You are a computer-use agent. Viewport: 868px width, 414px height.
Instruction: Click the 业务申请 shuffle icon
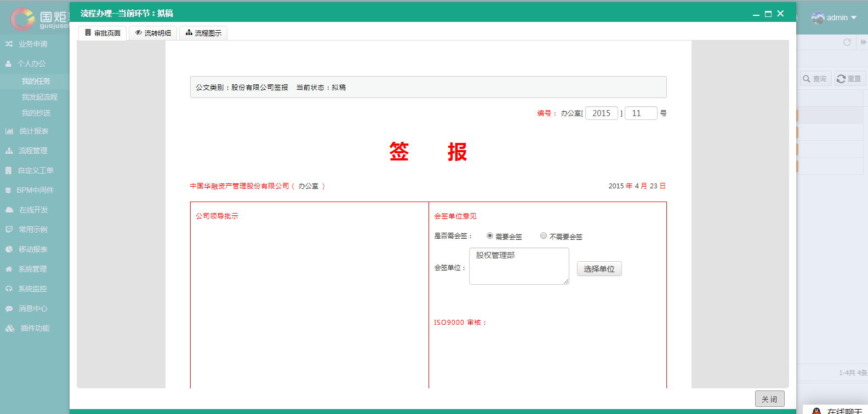[x=9, y=44]
